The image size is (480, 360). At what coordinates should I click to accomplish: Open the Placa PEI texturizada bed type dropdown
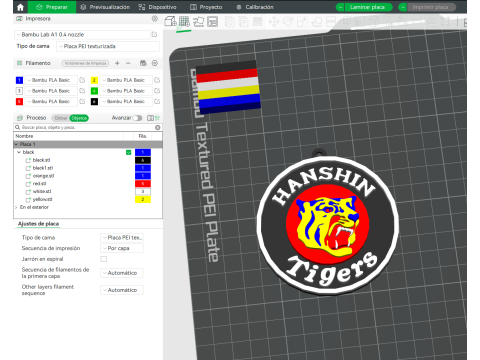pos(108,46)
